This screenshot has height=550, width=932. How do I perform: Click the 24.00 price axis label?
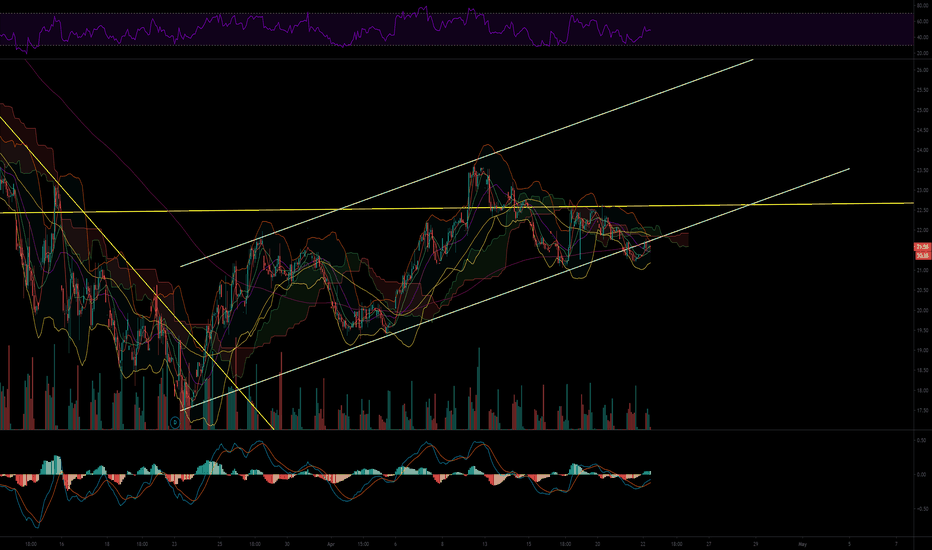922,150
